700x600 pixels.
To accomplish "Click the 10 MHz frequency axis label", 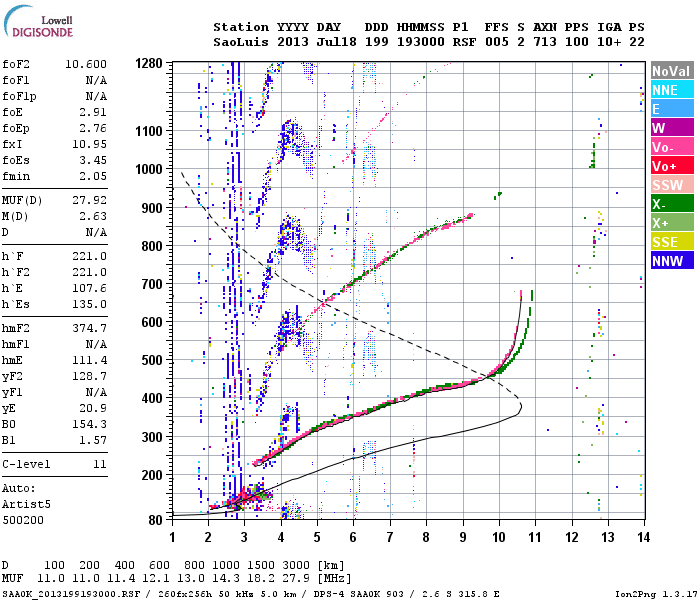I will [x=499, y=537].
